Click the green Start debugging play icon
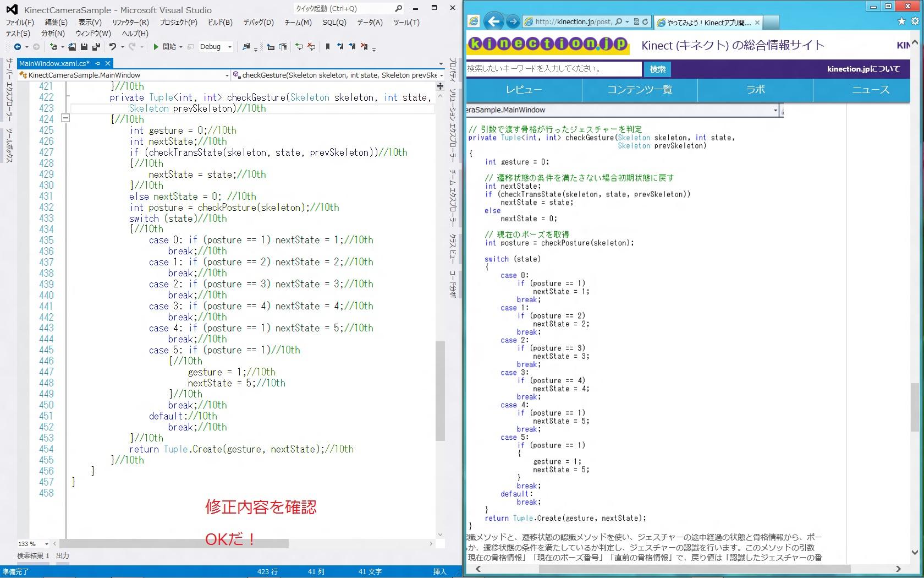Image resolution: width=924 pixels, height=578 pixels. pyautogui.click(x=156, y=47)
